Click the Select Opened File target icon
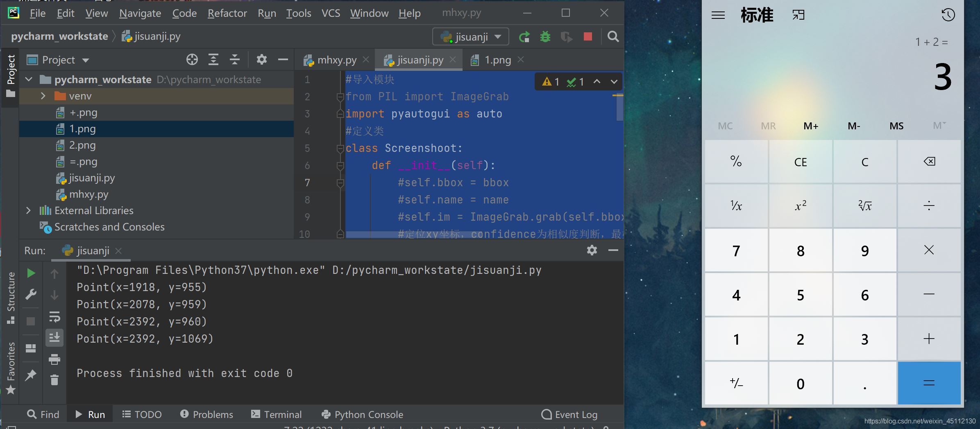Screen dimensions: 980x429 [192, 60]
